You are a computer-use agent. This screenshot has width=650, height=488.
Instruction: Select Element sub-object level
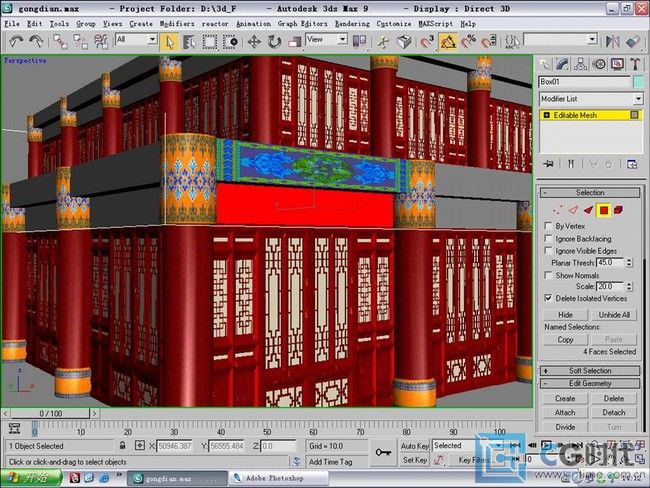618,210
